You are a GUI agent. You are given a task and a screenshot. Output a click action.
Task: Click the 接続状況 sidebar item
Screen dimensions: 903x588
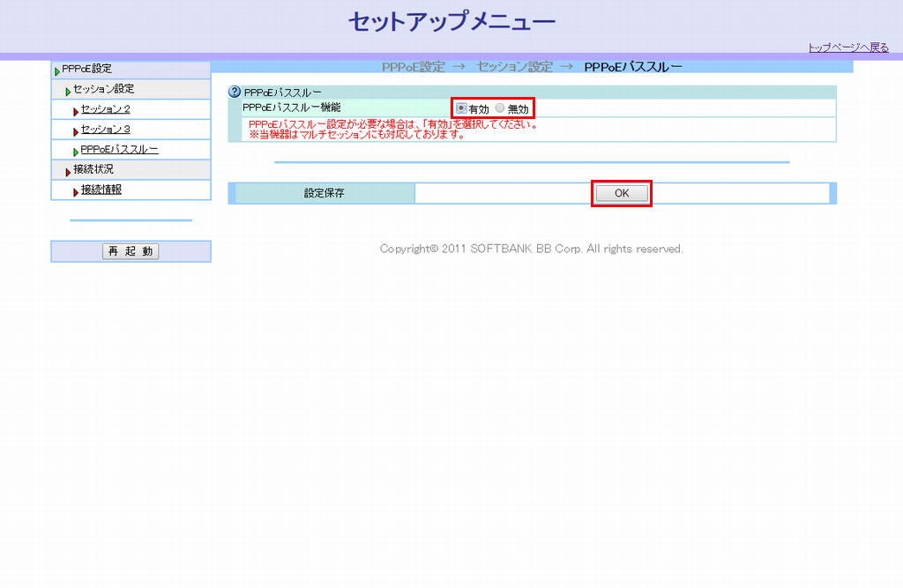[x=93, y=169]
